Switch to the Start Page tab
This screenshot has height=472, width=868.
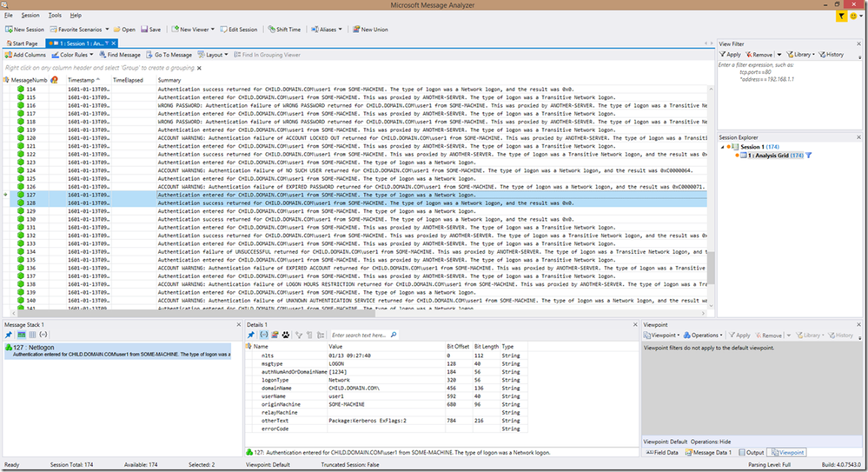click(22, 43)
